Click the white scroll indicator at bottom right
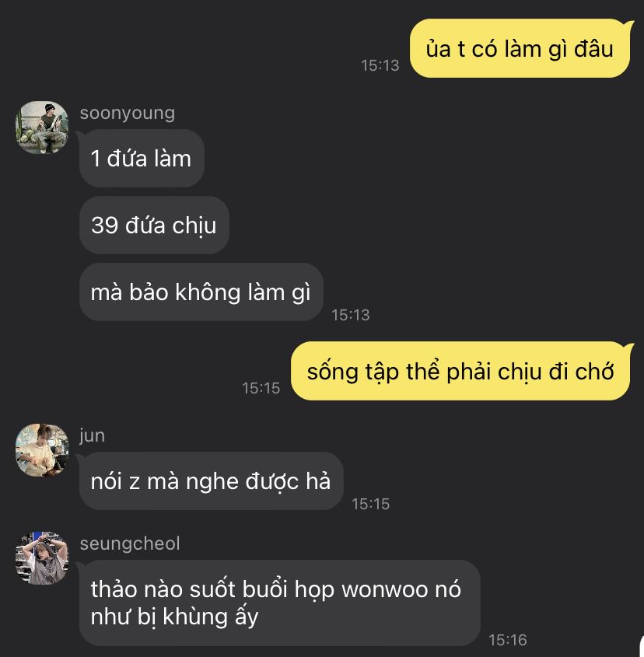This screenshot has width=644, height=657. (x=642, y=648)
